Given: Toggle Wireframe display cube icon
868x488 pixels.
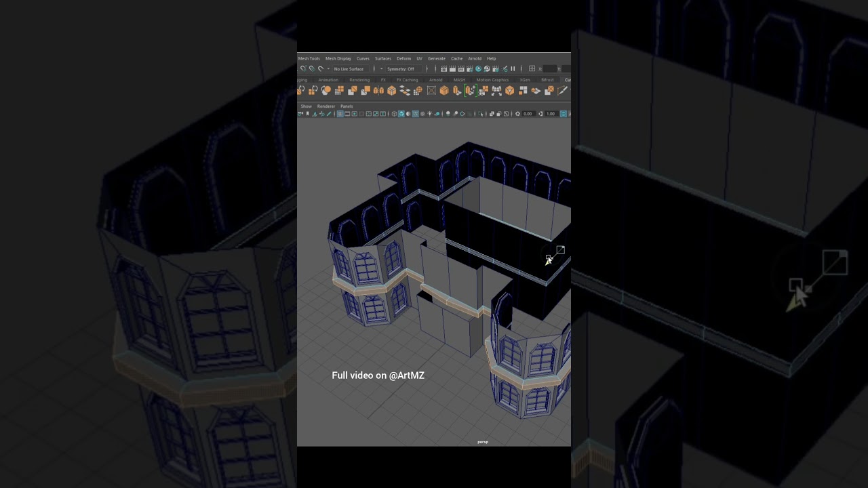Looking at the screenshot, I should click(x=395, y=114).
